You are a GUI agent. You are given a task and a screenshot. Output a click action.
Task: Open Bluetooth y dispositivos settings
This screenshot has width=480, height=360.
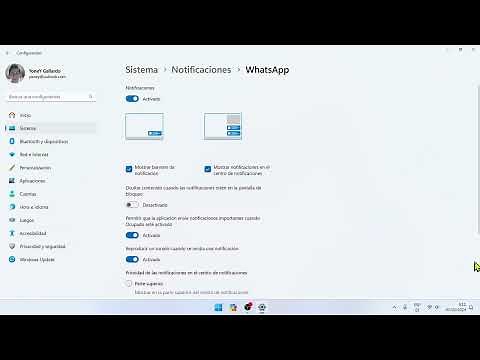[x=50, y=141]
